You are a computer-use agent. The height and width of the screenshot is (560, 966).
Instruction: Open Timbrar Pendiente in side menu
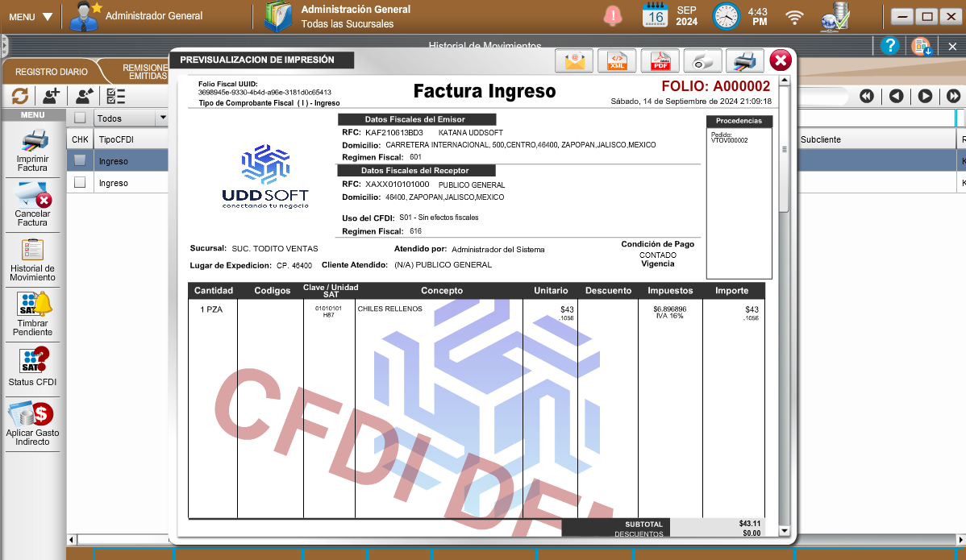33,314
